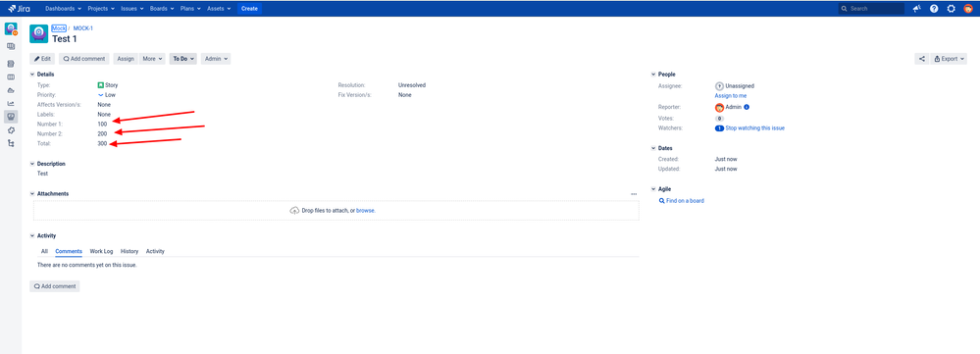Open the To Do status dropdown

[183, 59]
